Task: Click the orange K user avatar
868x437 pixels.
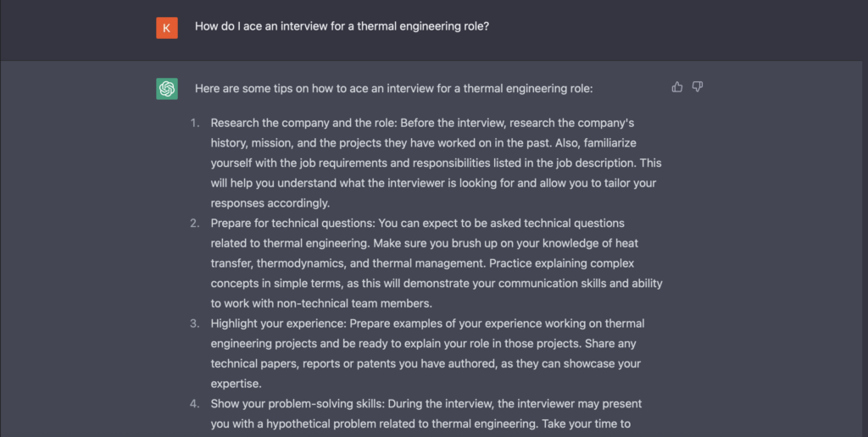Action: [167, 28]
